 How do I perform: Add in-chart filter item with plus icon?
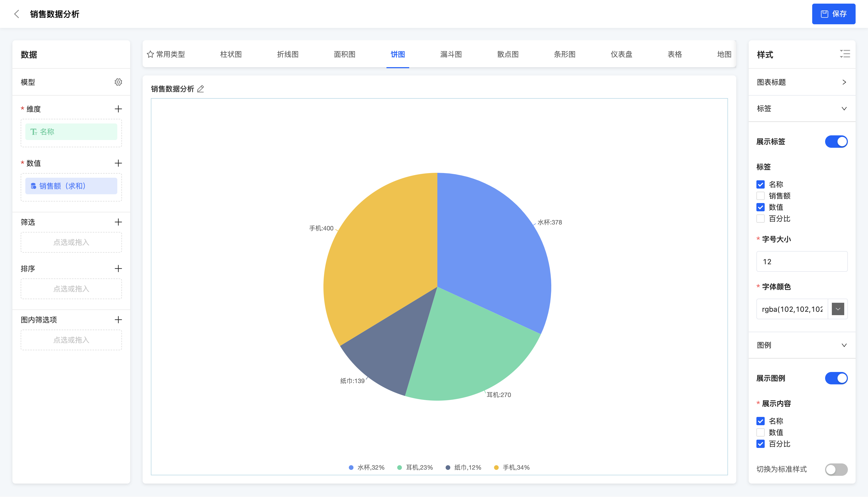click(118, 320)
